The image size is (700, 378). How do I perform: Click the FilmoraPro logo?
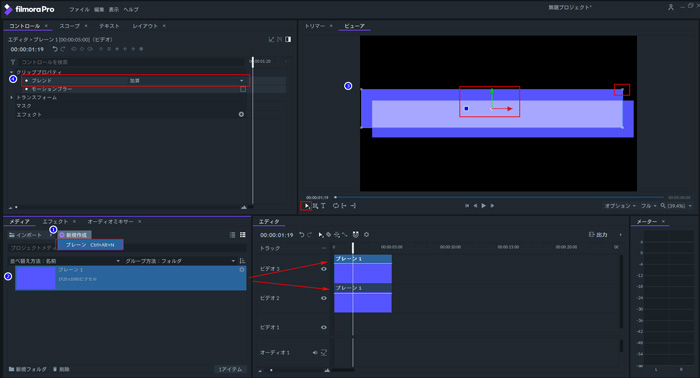coord(29,9)
